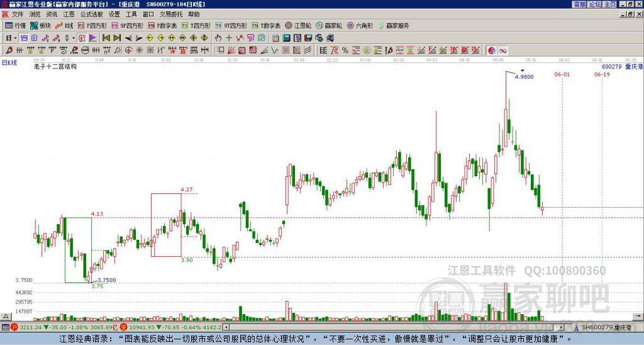Open the 行情 quotes view
The width and height of the screenshot is (644, 345).
(15, 25)
